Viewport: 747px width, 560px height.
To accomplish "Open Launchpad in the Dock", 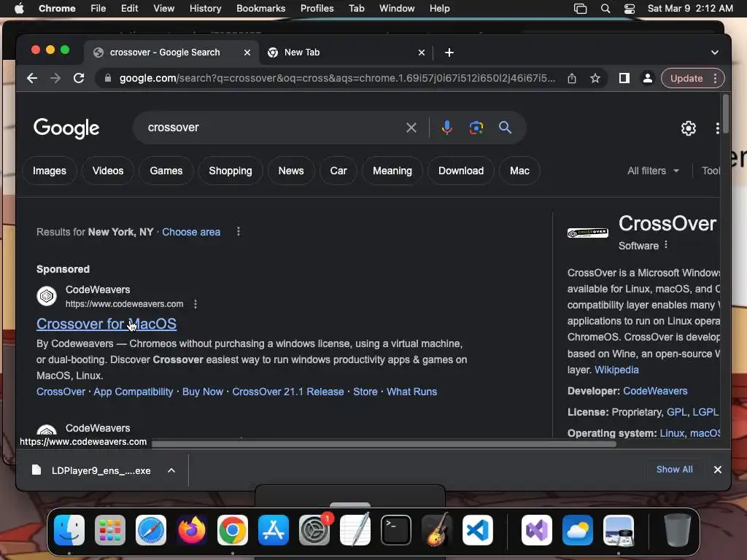I will [110, 530].
